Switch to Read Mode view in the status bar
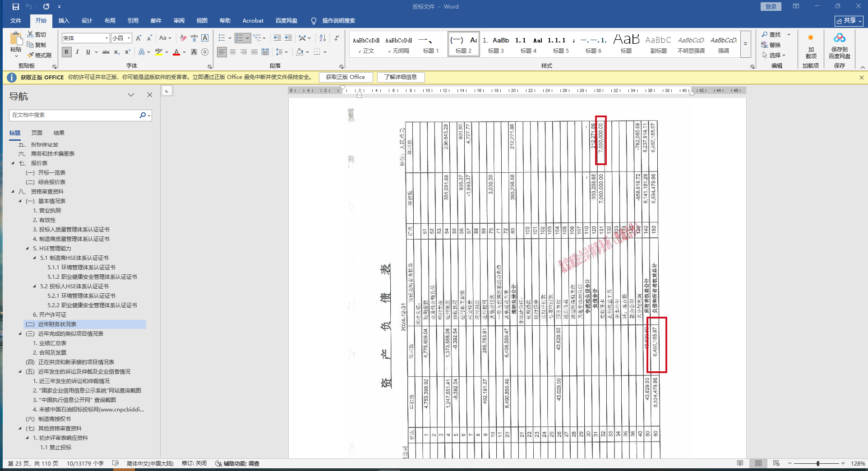The width and height of the screenshot is (868, 471). click(x=740, y=463)
